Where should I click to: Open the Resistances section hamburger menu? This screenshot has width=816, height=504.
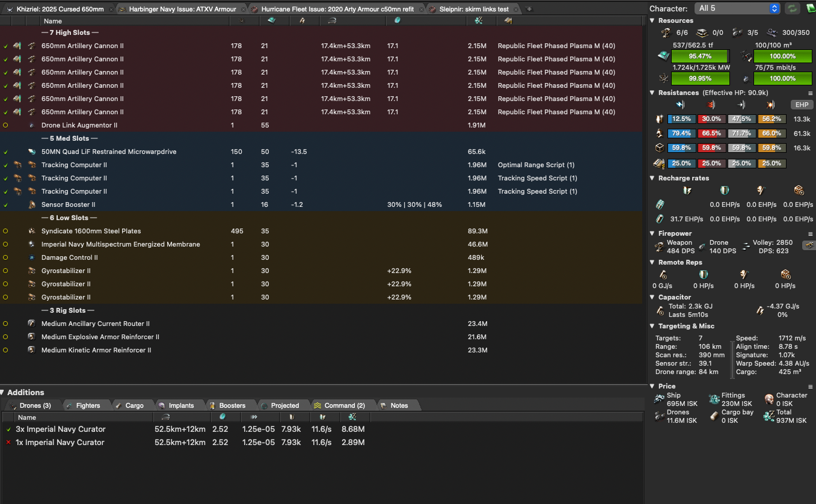pyautogui.click(x=810, y=93)
